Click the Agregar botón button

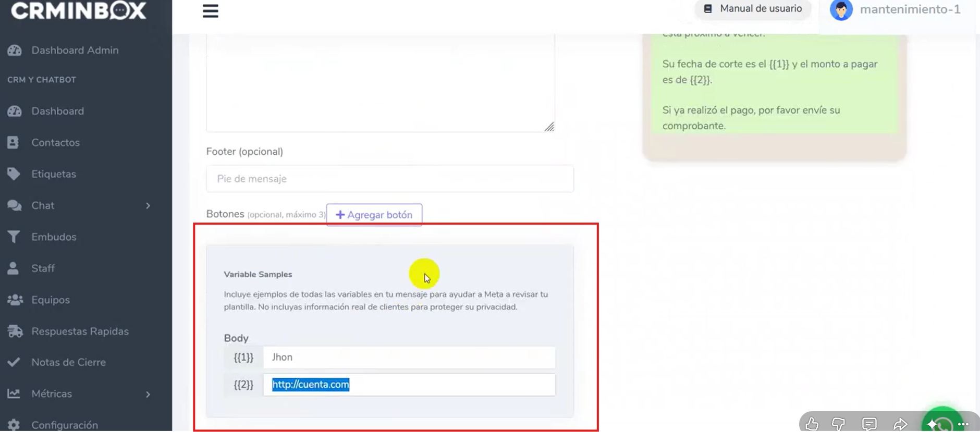pyautogui.click(x=374, y=215)
